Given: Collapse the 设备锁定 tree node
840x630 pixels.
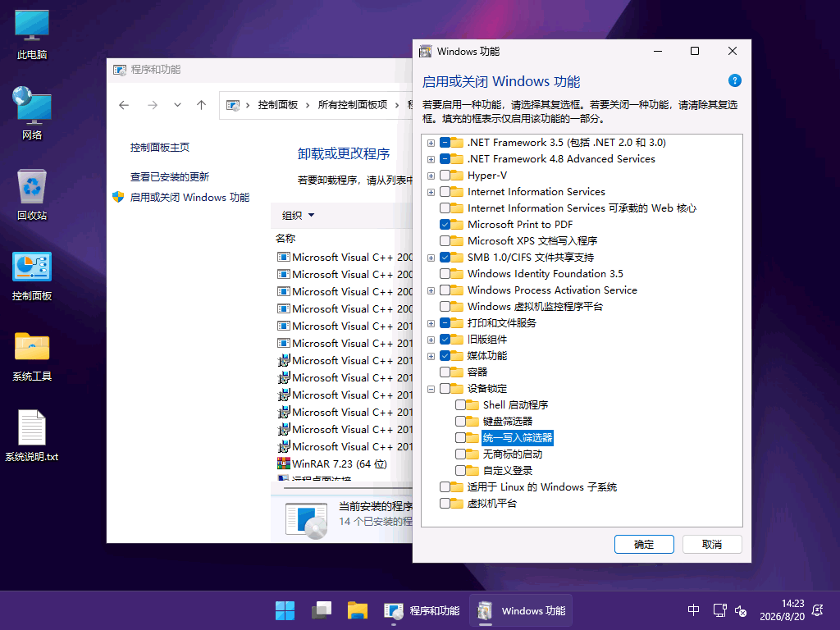Looking at the screenshot, I should 431,389.
